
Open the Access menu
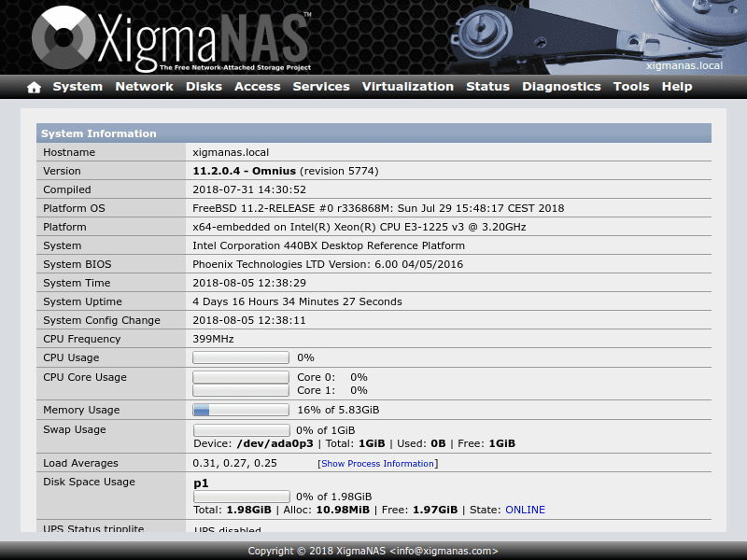pos(257,86)
